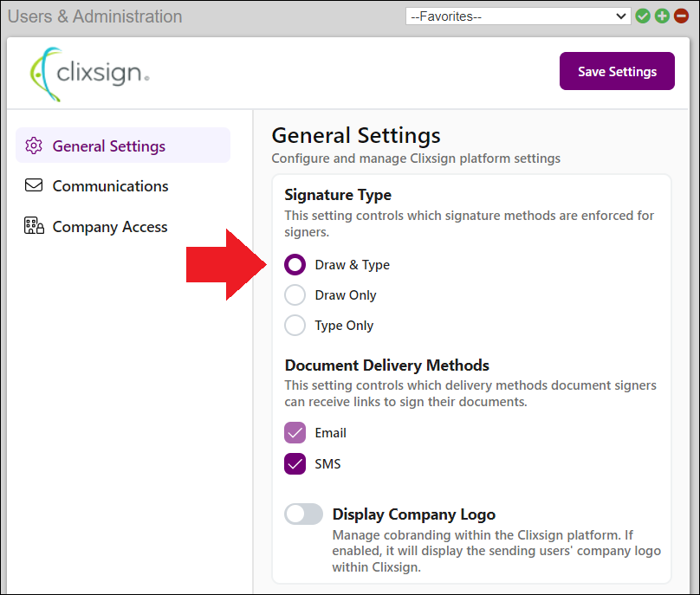Choose the Type Only radio button
This screenshot has height=595, width=700.
295,326
